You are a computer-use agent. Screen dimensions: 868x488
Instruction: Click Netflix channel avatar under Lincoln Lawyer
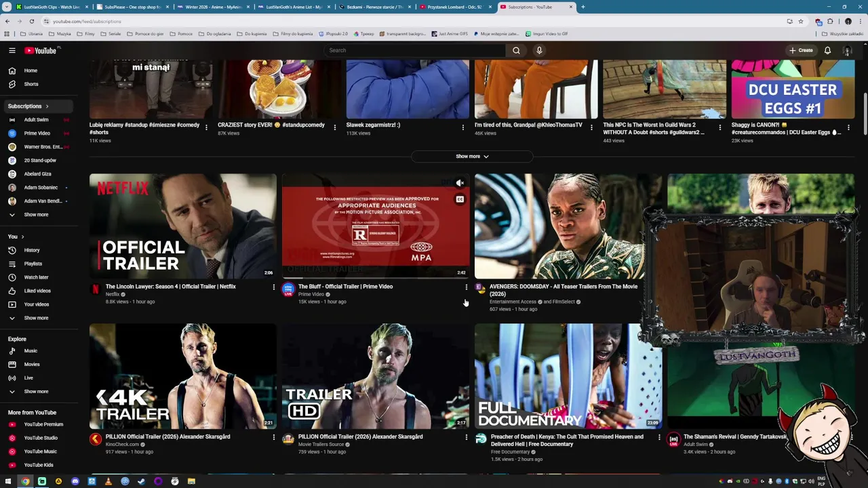[x=96, y=289]
